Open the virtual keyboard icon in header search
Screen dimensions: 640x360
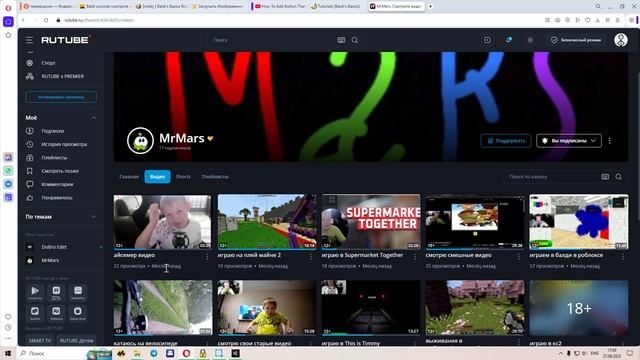click(341, 40)
